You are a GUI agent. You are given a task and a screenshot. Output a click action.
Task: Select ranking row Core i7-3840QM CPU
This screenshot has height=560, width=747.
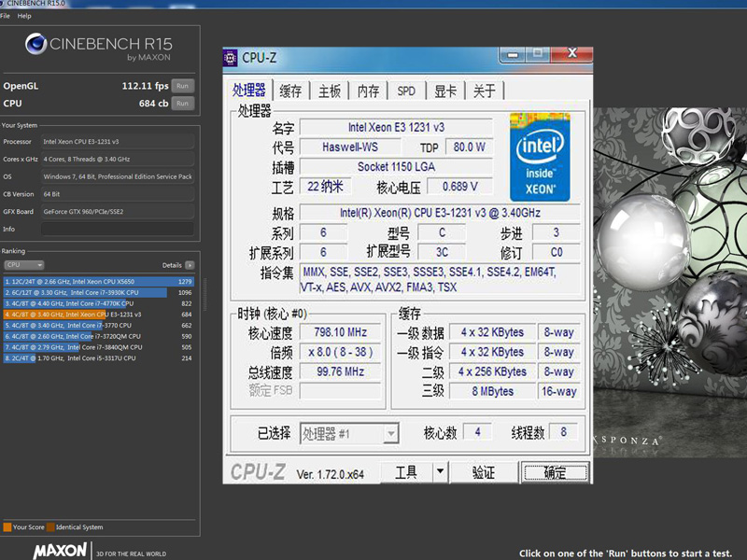[x=99, y=347]
